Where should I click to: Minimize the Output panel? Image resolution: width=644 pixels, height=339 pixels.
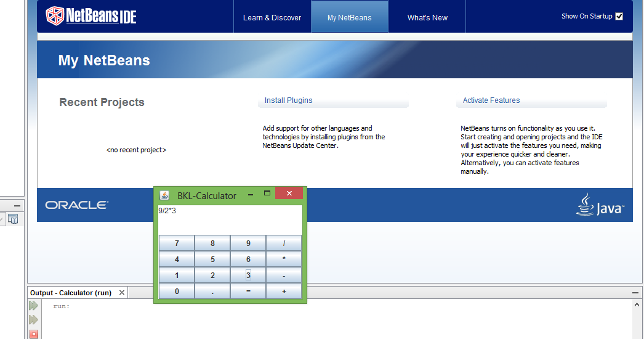tap(635, 293)
